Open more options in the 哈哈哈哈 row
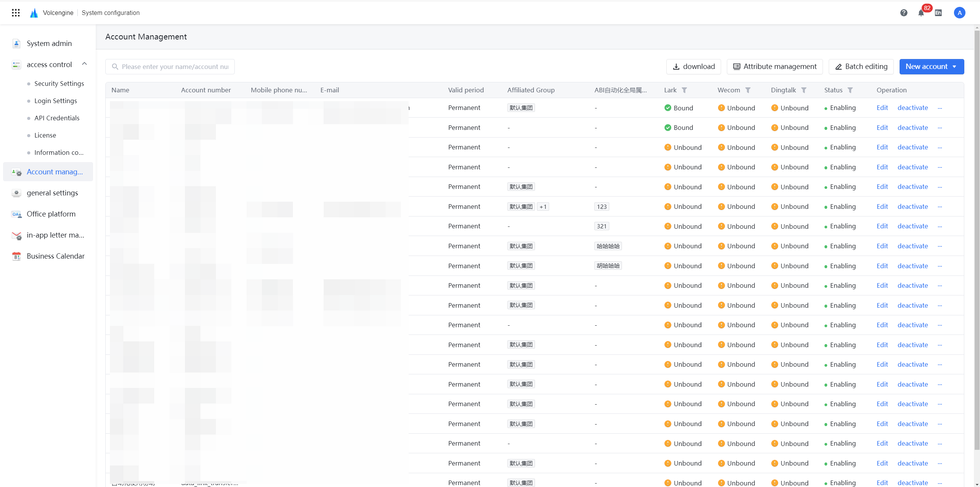Screen dimensions: 980x487 940,246
